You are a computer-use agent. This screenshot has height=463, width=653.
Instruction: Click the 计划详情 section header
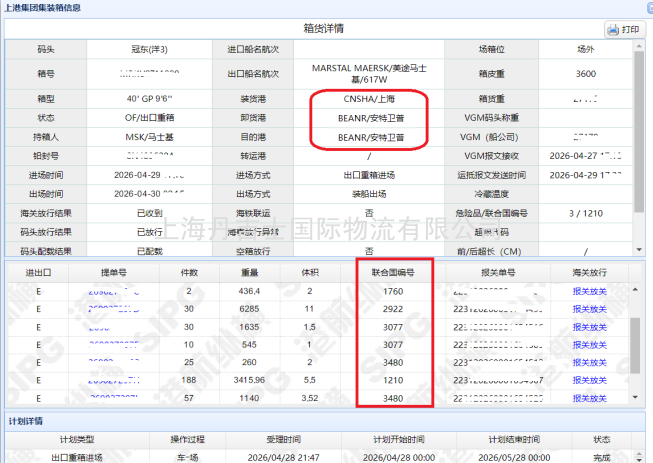(26, 421)
